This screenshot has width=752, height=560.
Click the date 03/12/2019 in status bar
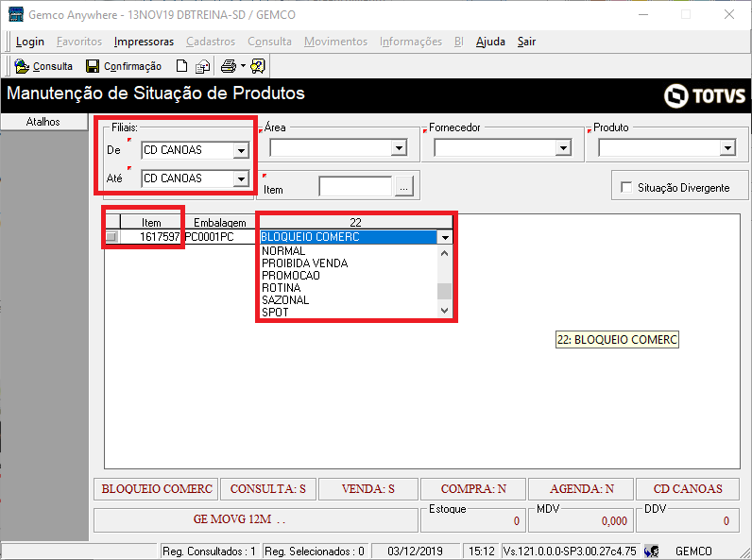pos(415,552)
